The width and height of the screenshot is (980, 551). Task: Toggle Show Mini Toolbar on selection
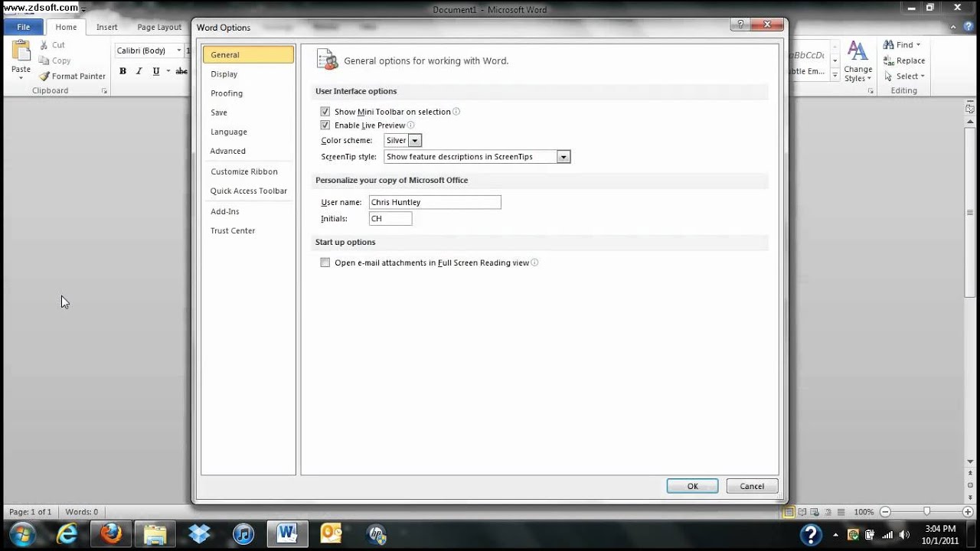(x=325, y=112)
